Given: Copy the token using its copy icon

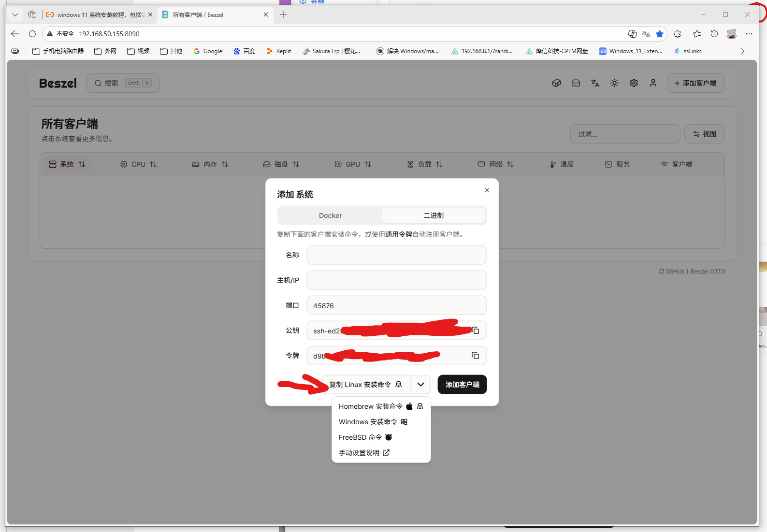Looking at the screenshot, I should 476,356.
